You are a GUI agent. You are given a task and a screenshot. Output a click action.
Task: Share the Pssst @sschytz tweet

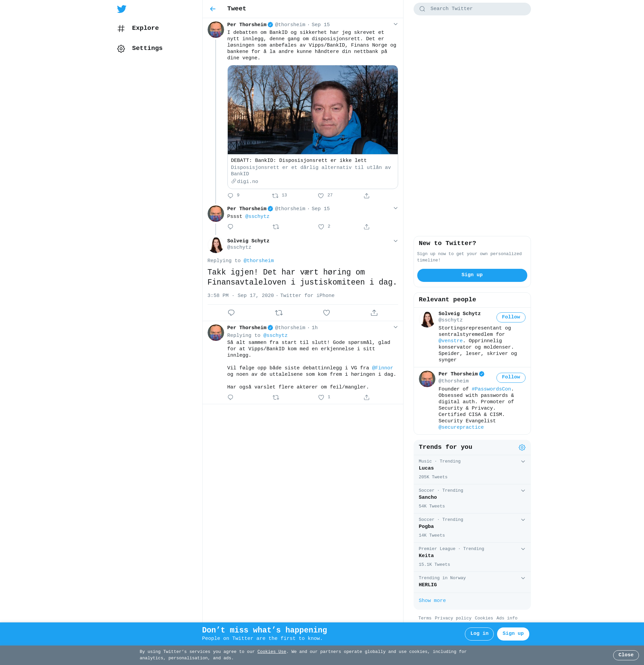[x=367, y=227]
